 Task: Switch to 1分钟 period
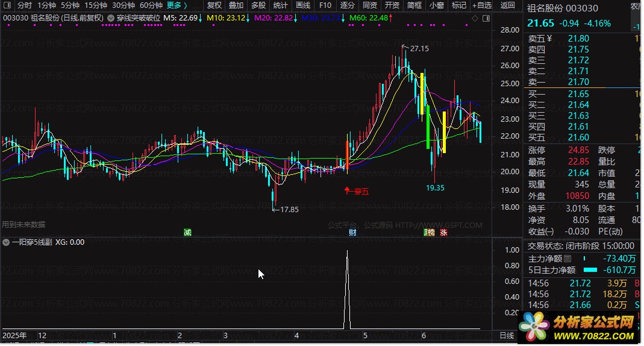click(46, 5)
